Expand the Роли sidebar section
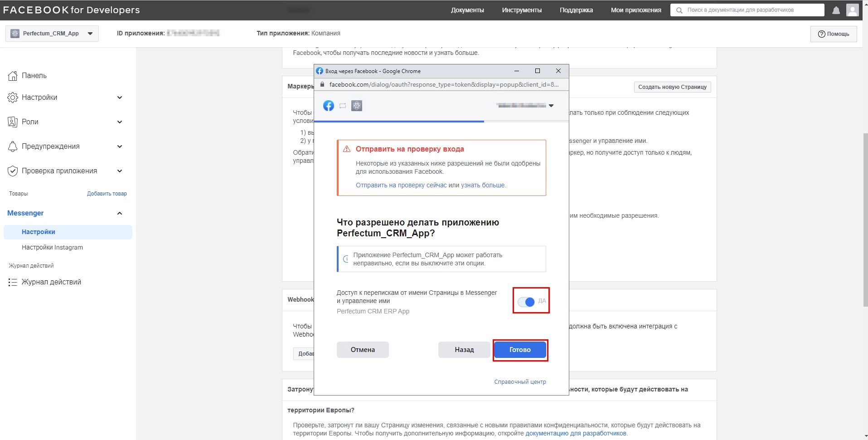 (120, 122)
